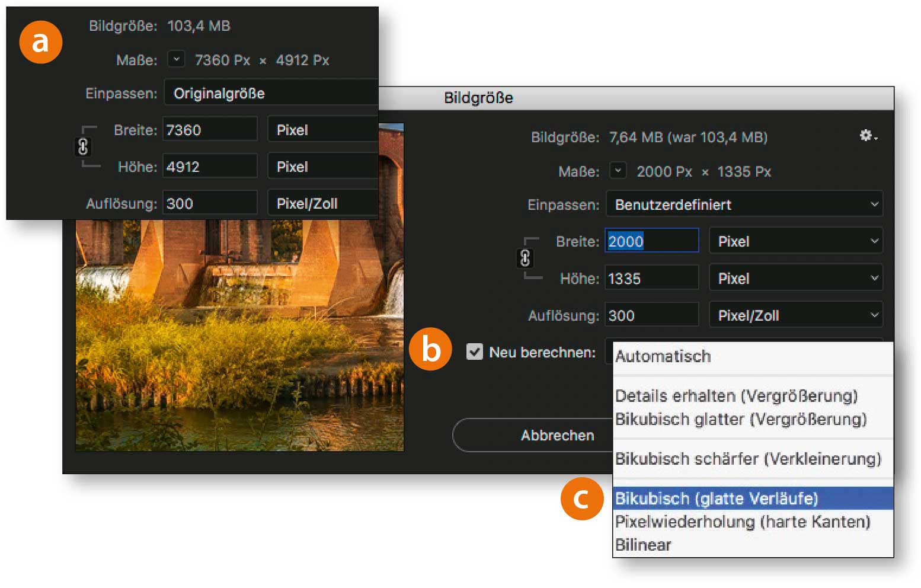Click the Breite field containing 2000
The width and height of the screenshot is (921, 588).
(x=652, y=241)
